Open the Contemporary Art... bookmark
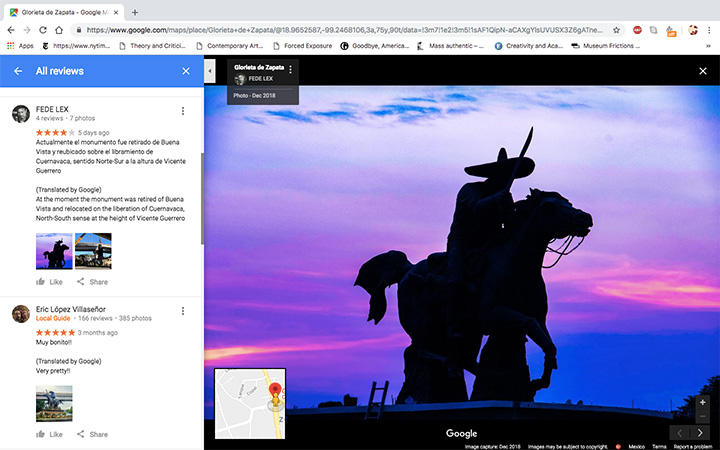Viewport: 720px width, 450px height. [229, 46]
